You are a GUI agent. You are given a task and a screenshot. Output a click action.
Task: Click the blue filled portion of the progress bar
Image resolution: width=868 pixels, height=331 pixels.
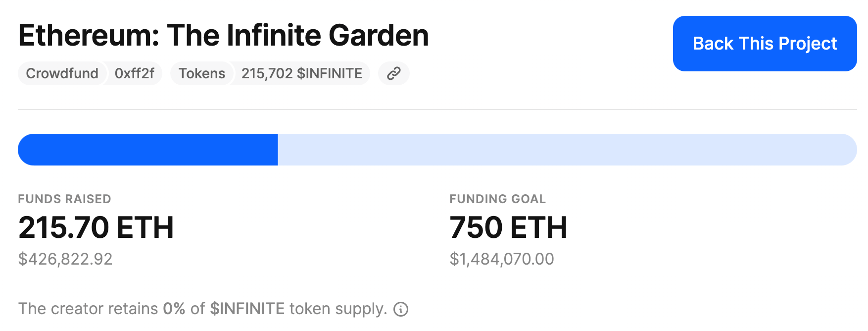click(x=148, y=149)
